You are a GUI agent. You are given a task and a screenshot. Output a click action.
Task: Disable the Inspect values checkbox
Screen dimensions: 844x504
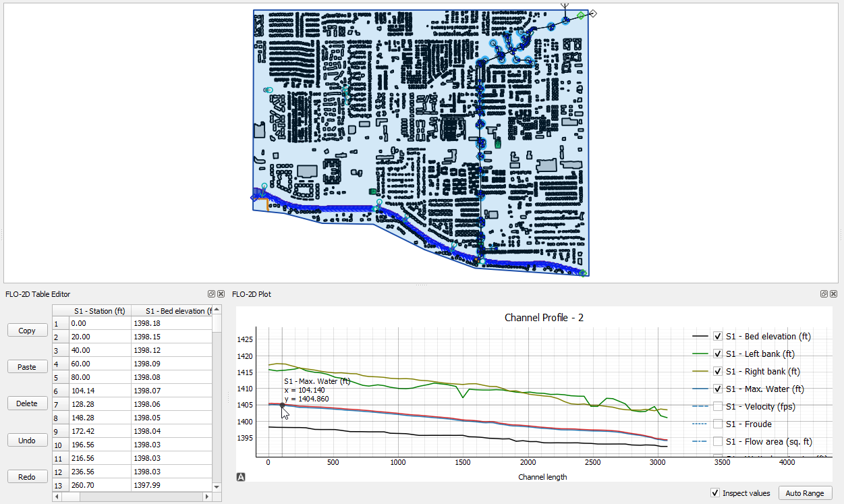click(715, 493)
